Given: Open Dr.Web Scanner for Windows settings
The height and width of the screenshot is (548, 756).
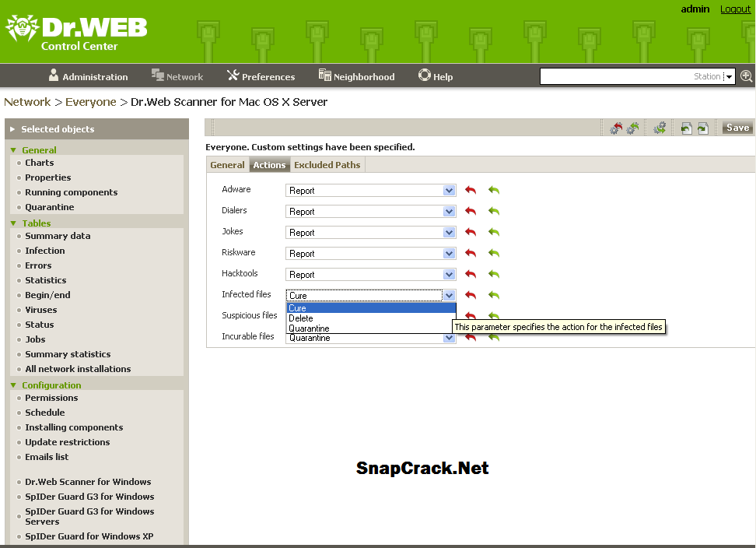Looking at the screenshot, I should click(88, 482).
